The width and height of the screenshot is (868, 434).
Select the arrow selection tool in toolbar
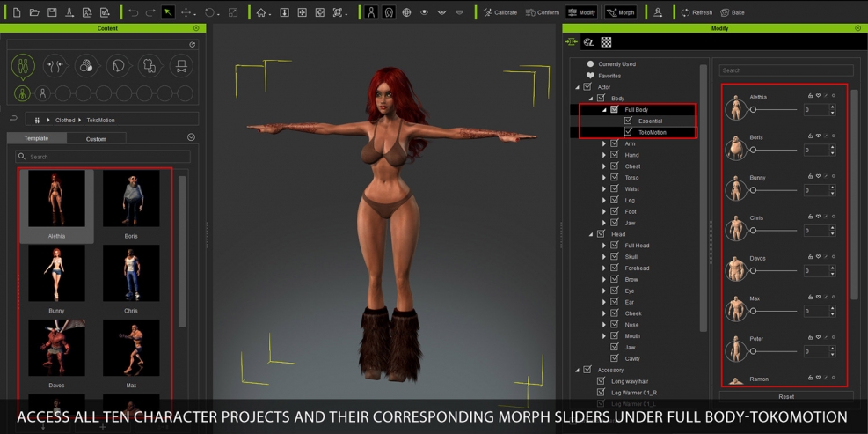coord(168,12)
